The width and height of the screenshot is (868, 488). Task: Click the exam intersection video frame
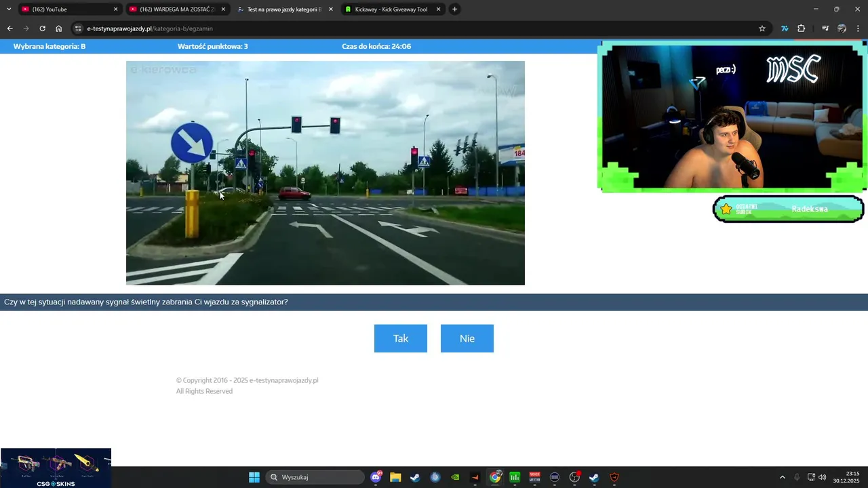coord(325,173)
